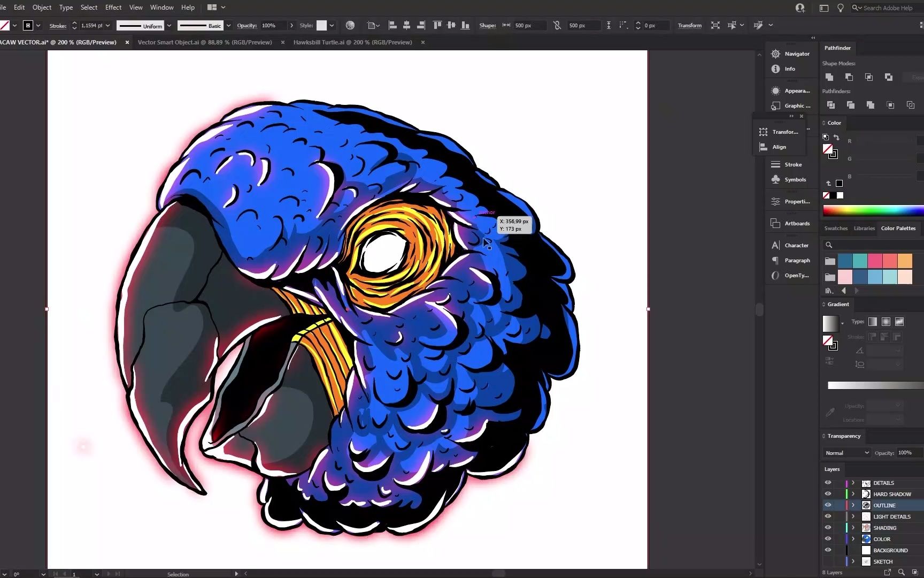This screenshot has width=924, height=578.
Task: Click the Stroke label link
Action: tap(58, 26)
